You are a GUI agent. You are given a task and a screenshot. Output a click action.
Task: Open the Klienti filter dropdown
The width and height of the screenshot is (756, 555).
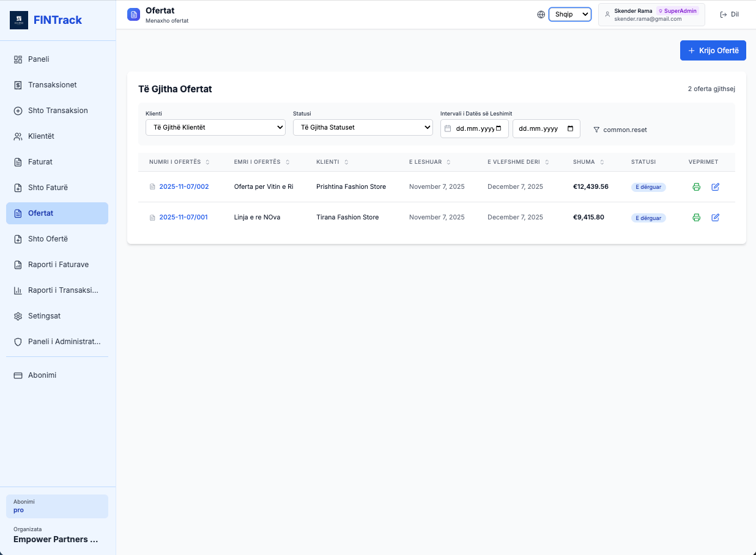pos(215,127)
